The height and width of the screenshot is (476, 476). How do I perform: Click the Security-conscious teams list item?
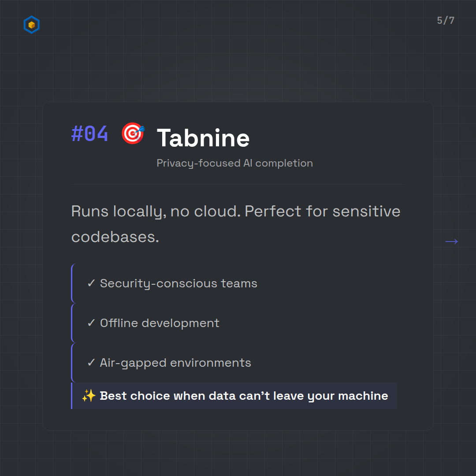[178, 283]
